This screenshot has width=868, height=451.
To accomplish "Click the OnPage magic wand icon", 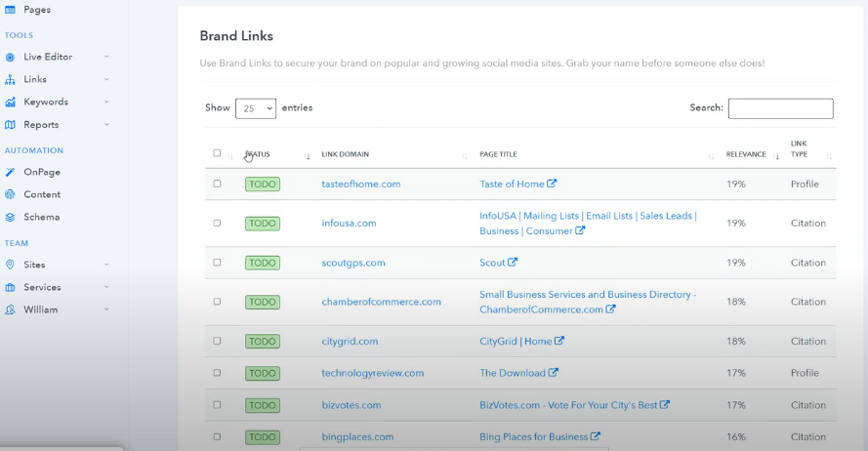I will (x=10, y=172).
